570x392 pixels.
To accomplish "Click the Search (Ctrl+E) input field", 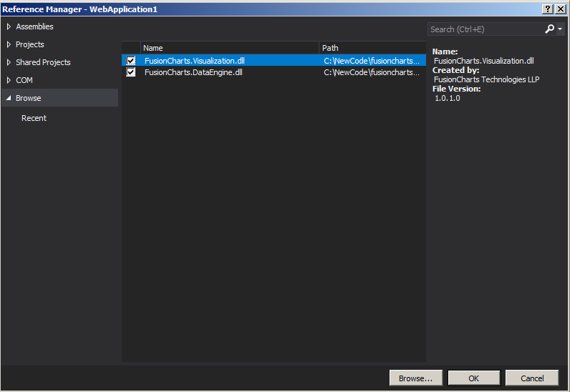I will coord(485,29).
